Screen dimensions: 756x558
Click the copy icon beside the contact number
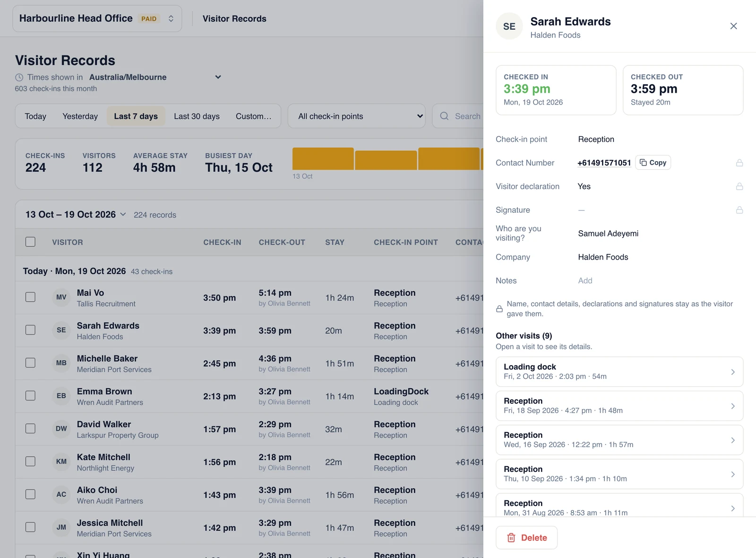tap(643, 162)
